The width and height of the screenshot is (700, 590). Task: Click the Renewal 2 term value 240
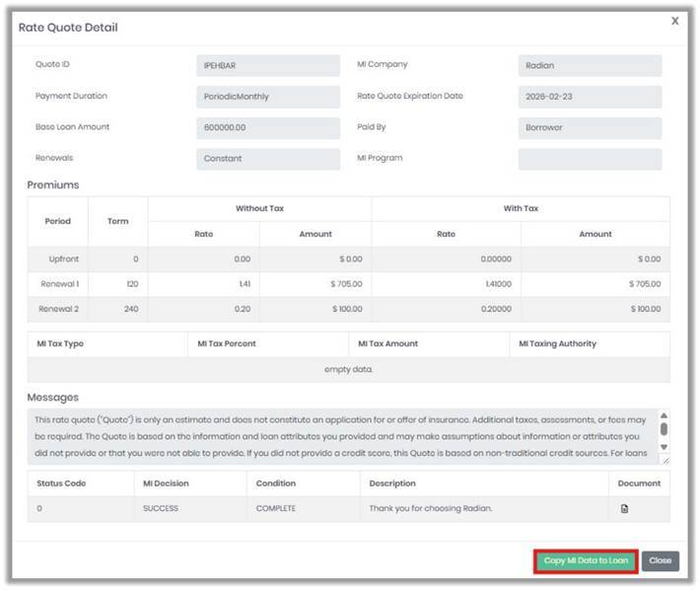tap(131, 309)
